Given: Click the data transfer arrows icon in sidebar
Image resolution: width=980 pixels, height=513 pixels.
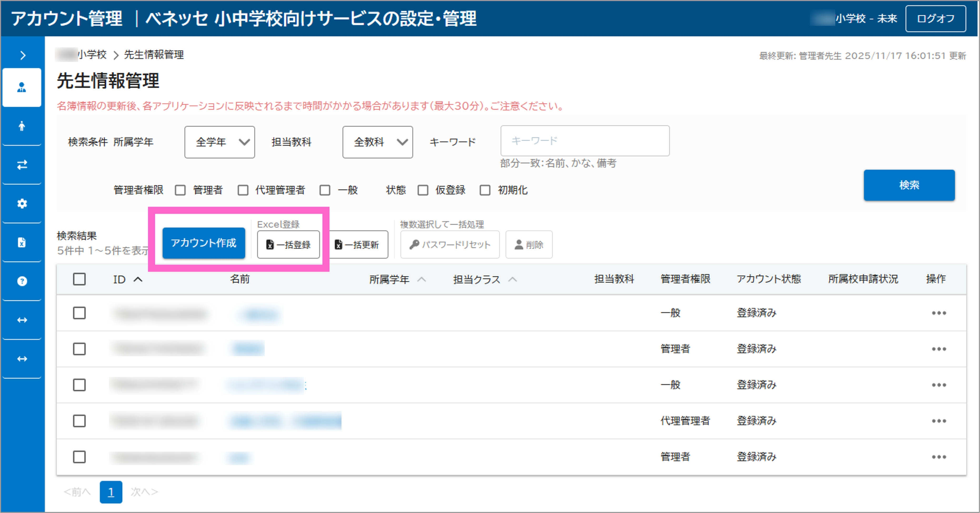Looking at the screenshot, I should (x=22, y=165).
